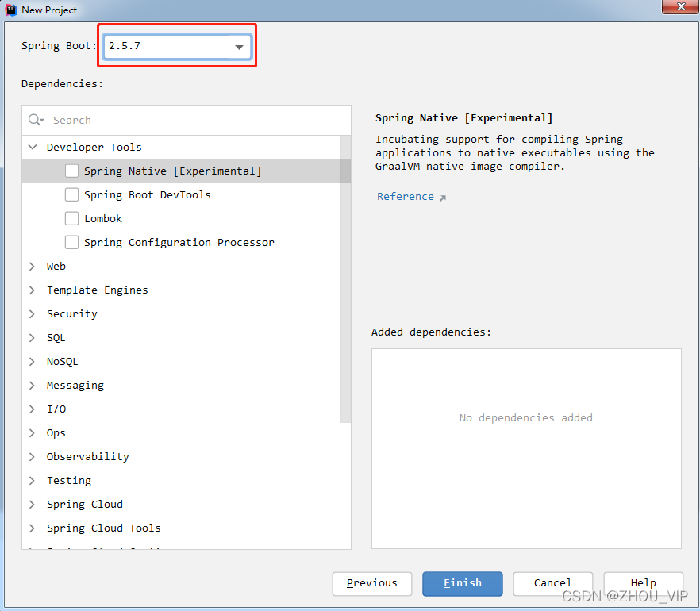700x611 pixels.
Task: Select the Spring Boot DevTools label
Action: coord(148,194)
